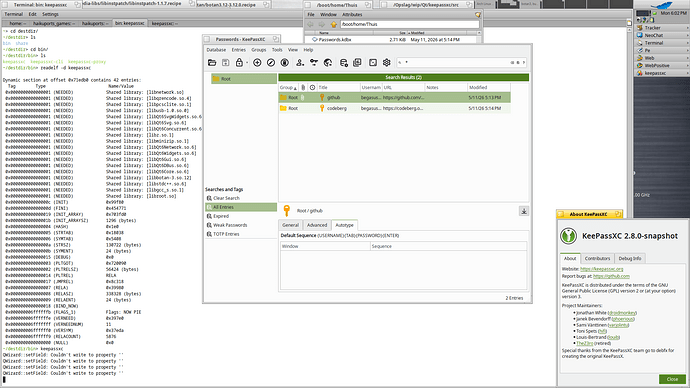Edit entry pencil circle icon

coord(271,62)
